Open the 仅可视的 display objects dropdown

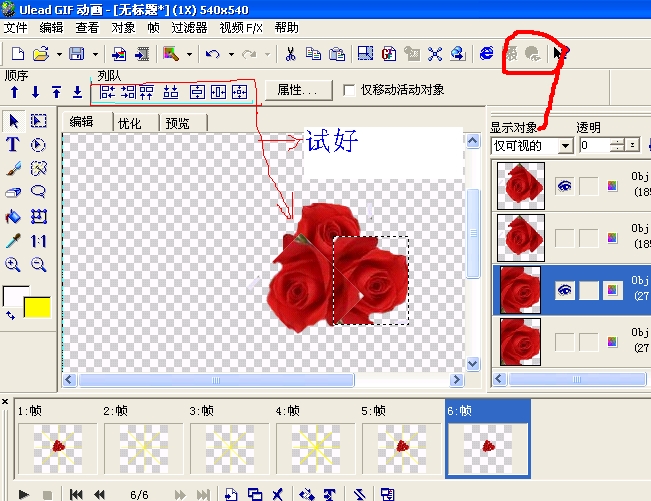(565, 146)
